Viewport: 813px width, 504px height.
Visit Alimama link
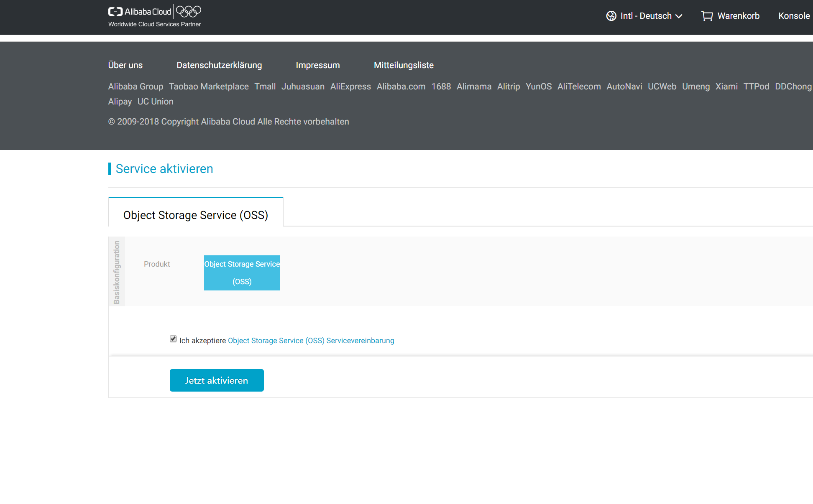[x=474, y=87]
